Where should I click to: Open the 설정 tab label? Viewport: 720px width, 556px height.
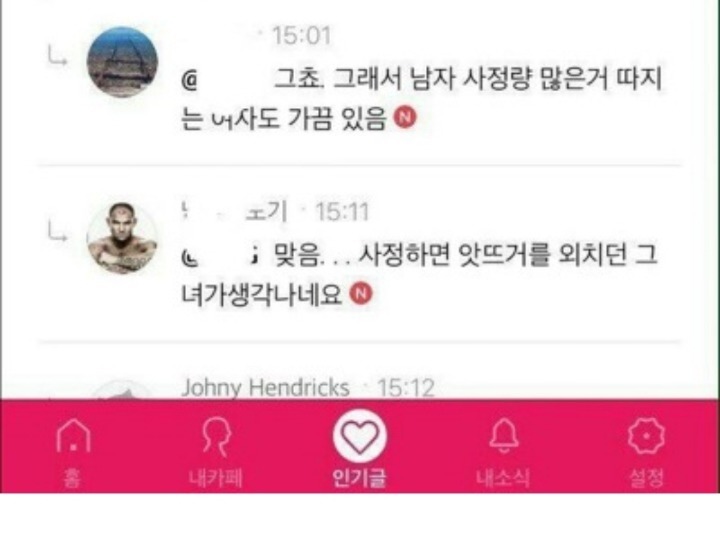point(647,478)
